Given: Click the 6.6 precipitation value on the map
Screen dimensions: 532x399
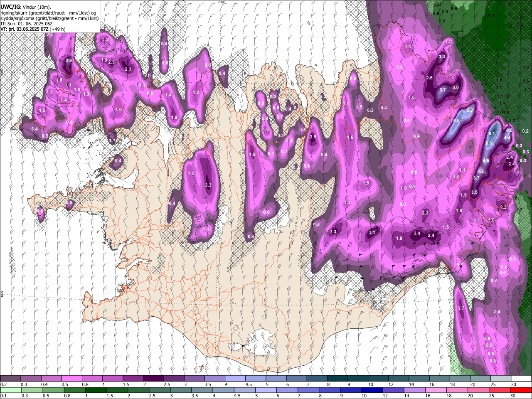Looking at the screenshot, I should click(x=489, y=143).
